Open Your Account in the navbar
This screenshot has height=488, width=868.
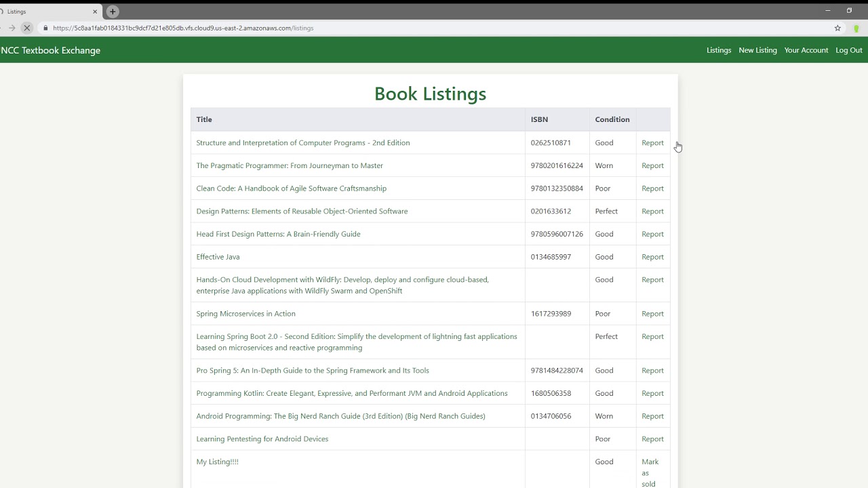pyautogui.click(x=806, y=50)
